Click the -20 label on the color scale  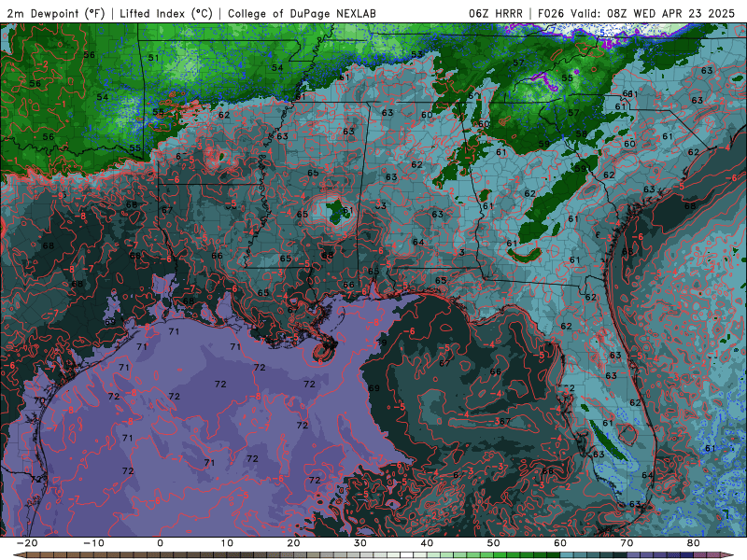coord(27,543)
